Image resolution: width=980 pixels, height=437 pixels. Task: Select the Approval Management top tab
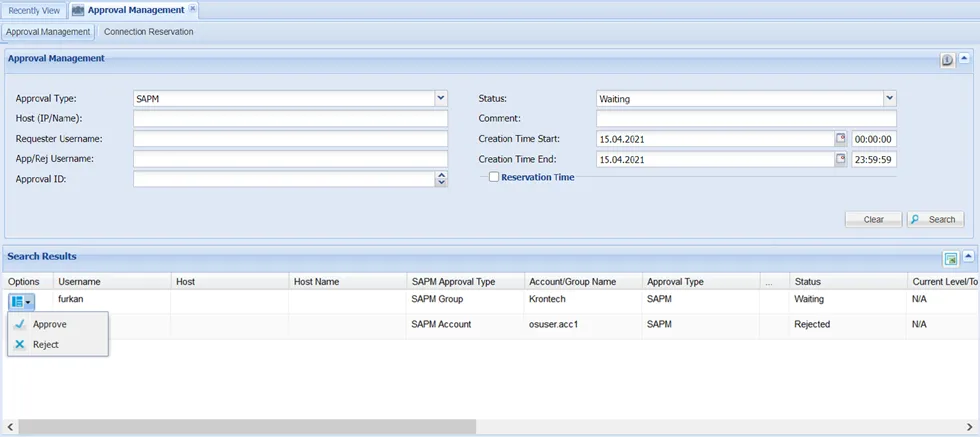[135, 10]
